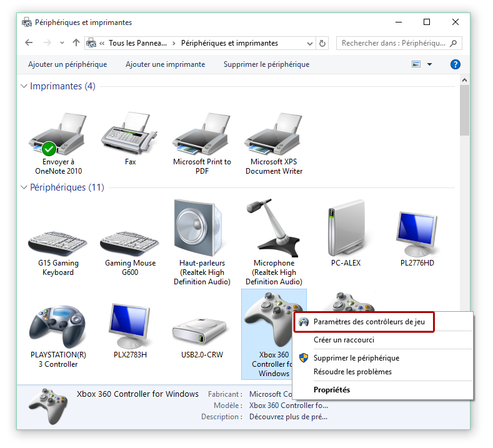Click the forward navigation arrow
This screenshot has width=493, height=448.
[47, 42]
